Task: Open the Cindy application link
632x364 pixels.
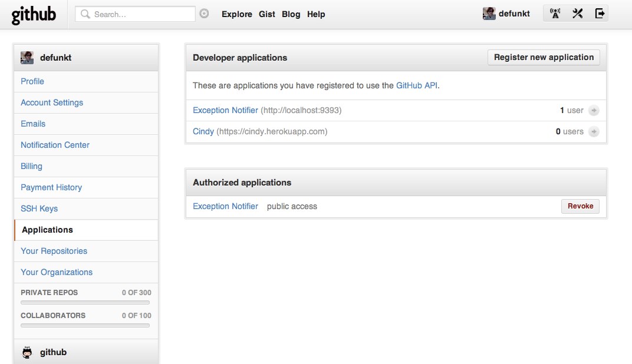Action: [x=203, y=131]
